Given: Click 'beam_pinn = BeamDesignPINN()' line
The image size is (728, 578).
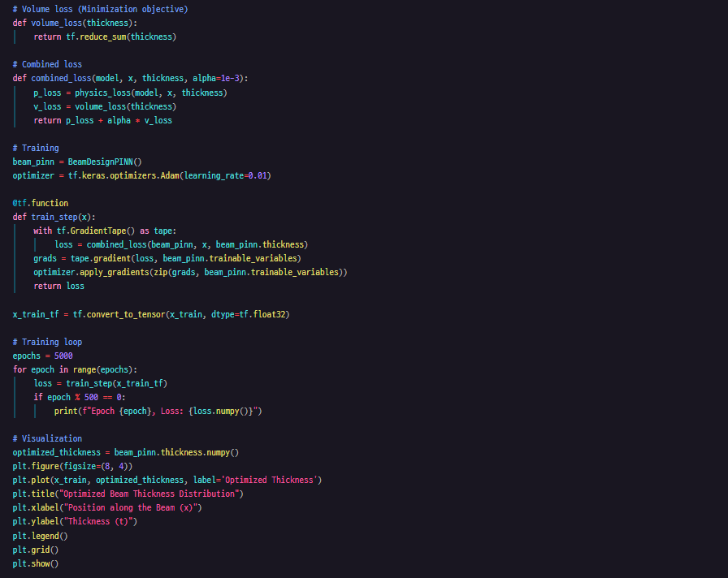Looking at the screenshot, I should click(77, 162).
